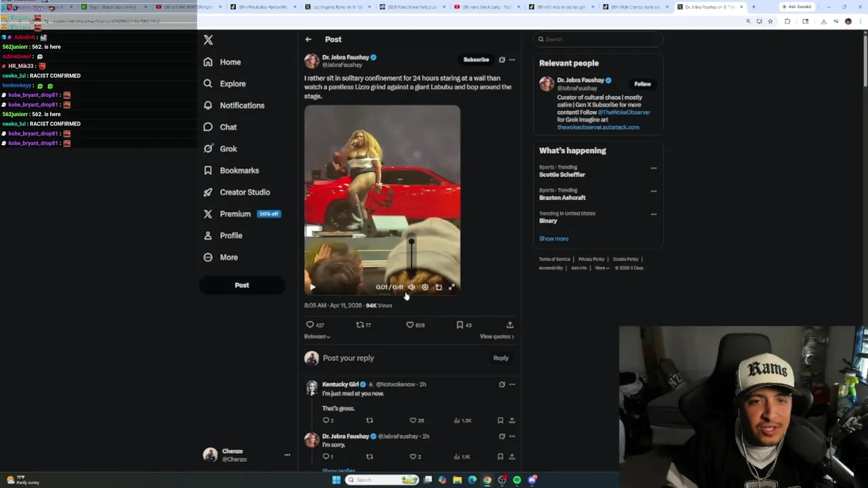This screenshot has width=868, height=488.
Task: Like Kentucky Girl's reply with 26 likes
Action: [x=417, y=420]
